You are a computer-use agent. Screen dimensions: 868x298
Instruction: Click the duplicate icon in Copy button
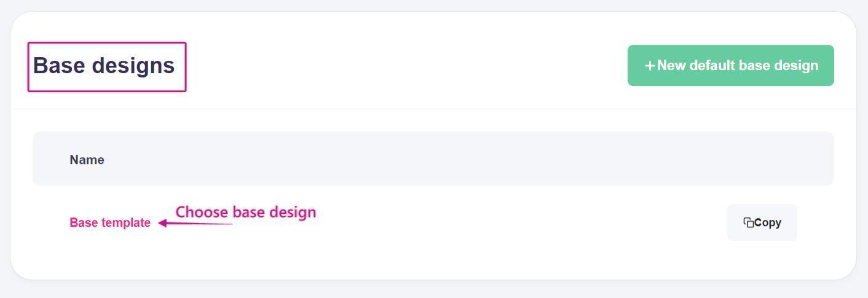[748, 222]
